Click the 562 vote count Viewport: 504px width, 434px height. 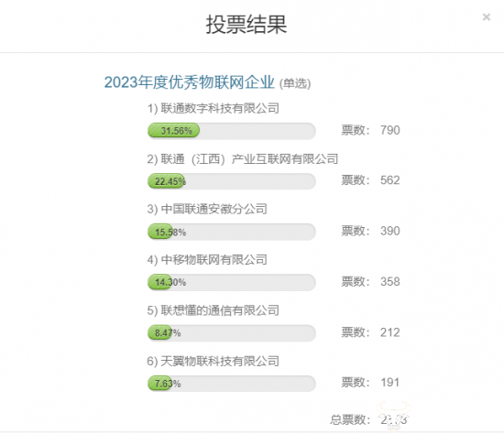(390, 180)
